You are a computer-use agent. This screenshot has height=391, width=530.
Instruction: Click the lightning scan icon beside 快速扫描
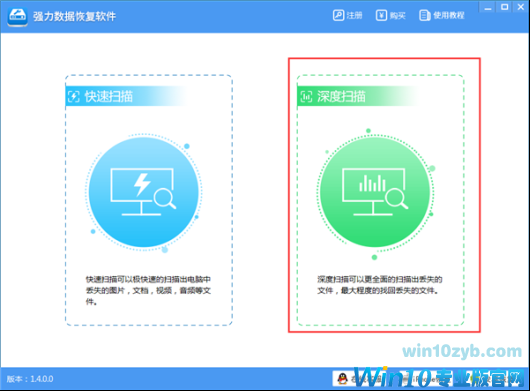(74, 97)
